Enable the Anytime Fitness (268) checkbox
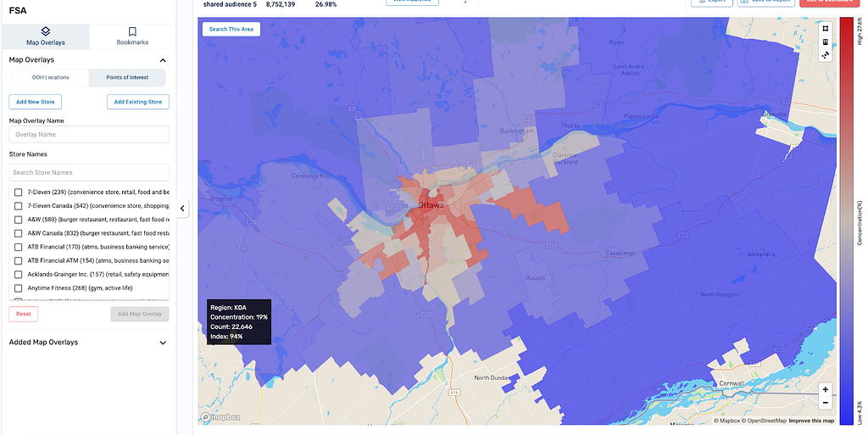 coord(19,288)
